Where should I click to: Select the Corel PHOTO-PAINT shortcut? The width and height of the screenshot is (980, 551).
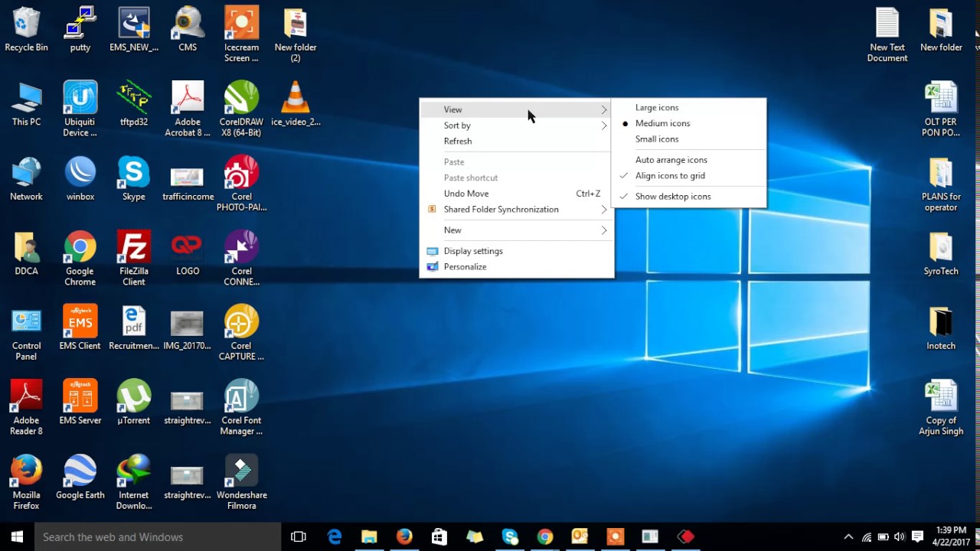pyautogui.click(x=241, y=184)
